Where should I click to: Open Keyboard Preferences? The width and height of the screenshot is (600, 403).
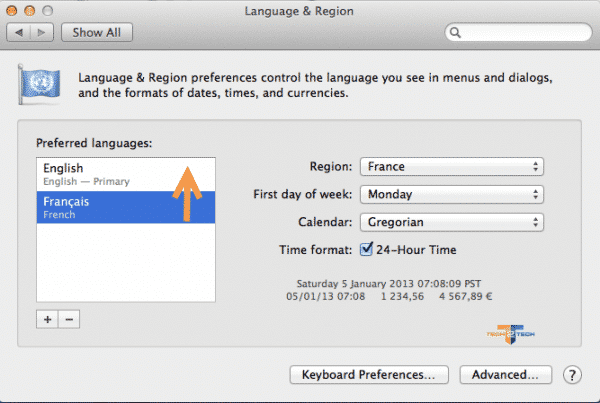369,375
